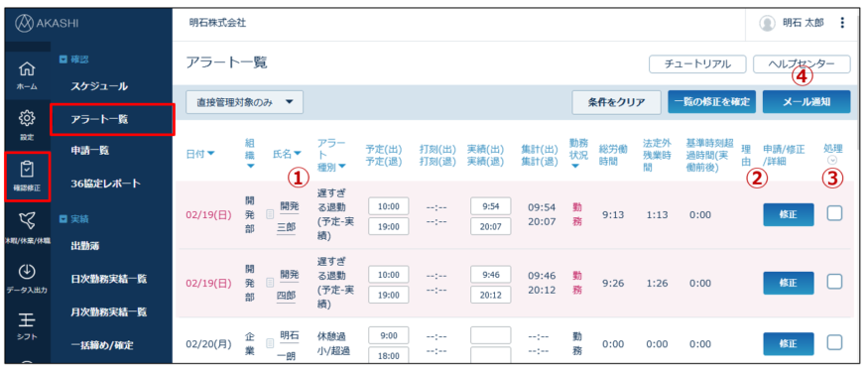Click the note icon beside 明石 一朗
868x371 pixels.
click(x=270, y=344)
